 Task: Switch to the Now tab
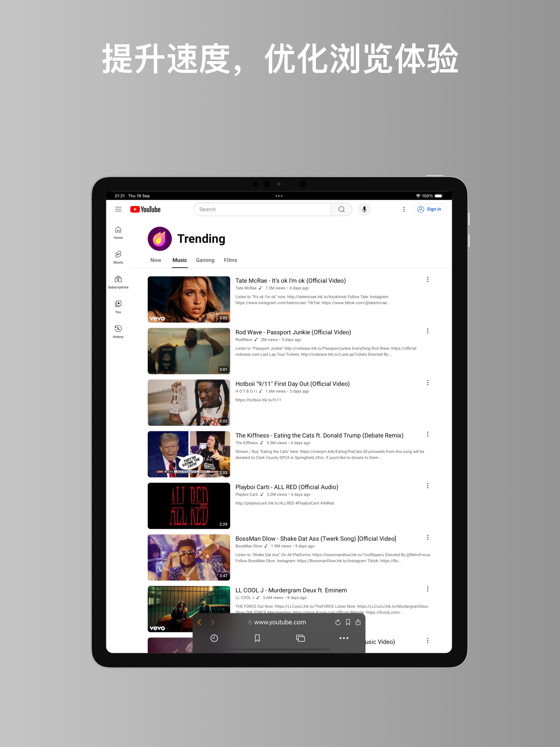click(156, 260)
